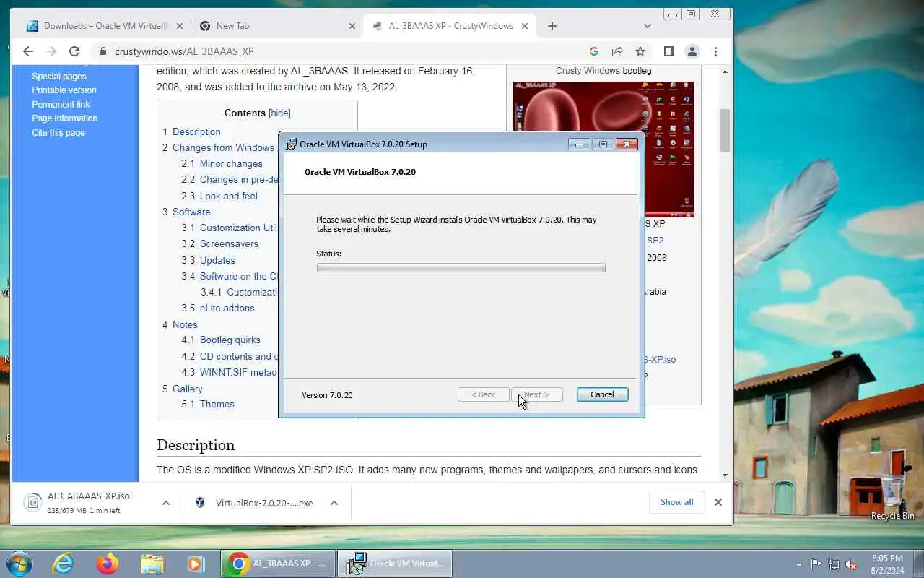Open the Cite this page sidebar link
Screen dimensions: 924x578
pyautogui.click(x=58, y=133)
